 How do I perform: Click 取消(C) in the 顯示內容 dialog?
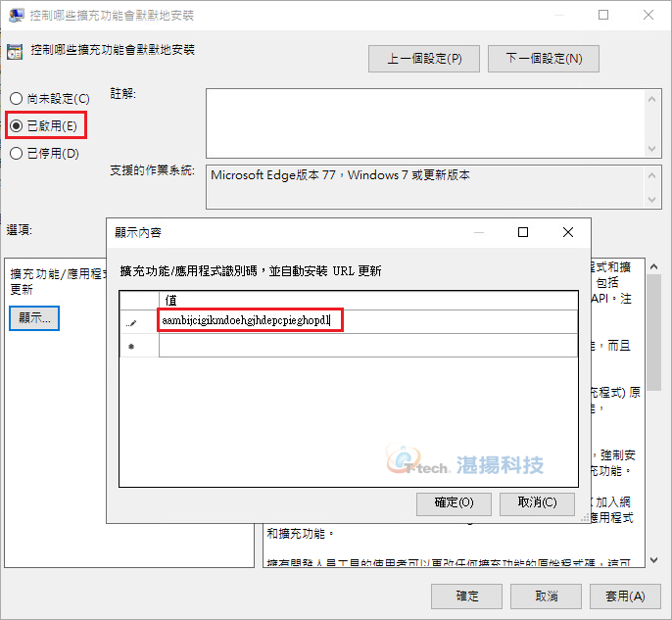tap(537, 502)
